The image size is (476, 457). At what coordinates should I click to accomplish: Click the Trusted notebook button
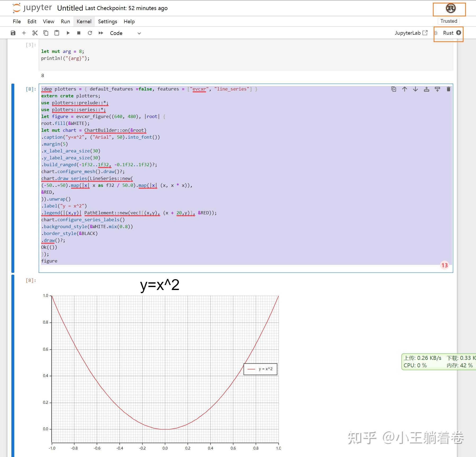[x=449, y=21]
